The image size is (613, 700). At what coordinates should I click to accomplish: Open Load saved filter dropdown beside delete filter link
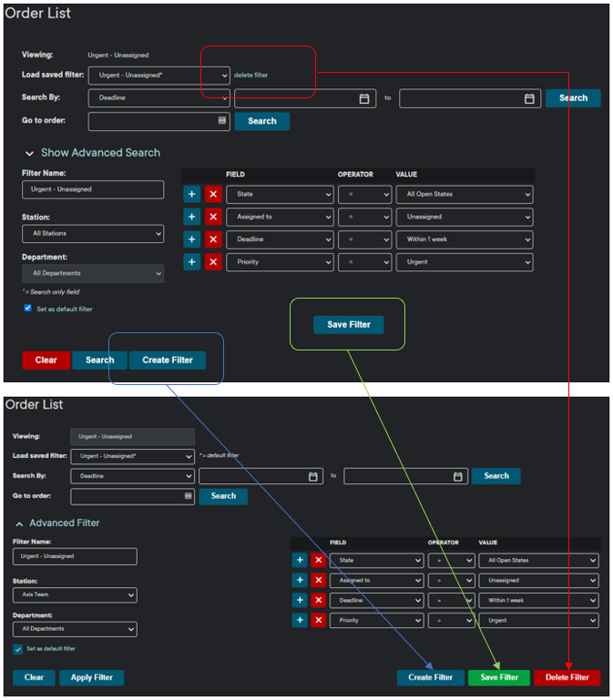point(159,76)
